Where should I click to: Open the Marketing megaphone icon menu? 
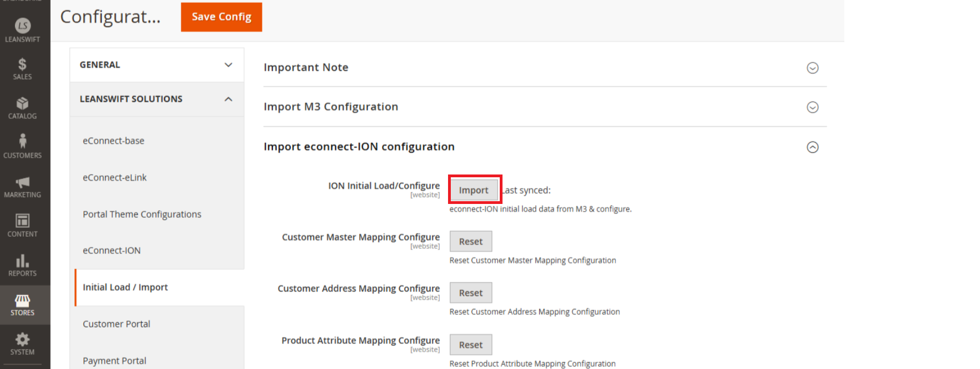coord(22,183)
